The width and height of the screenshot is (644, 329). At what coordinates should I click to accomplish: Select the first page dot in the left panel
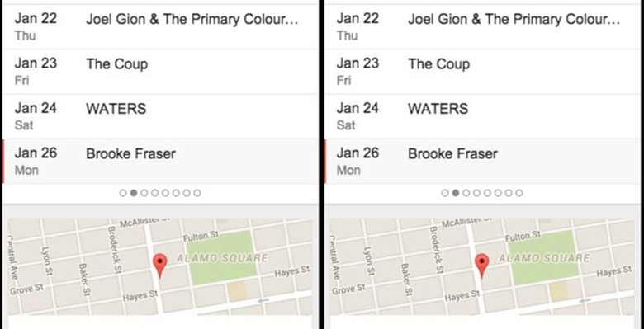point(123,193)
